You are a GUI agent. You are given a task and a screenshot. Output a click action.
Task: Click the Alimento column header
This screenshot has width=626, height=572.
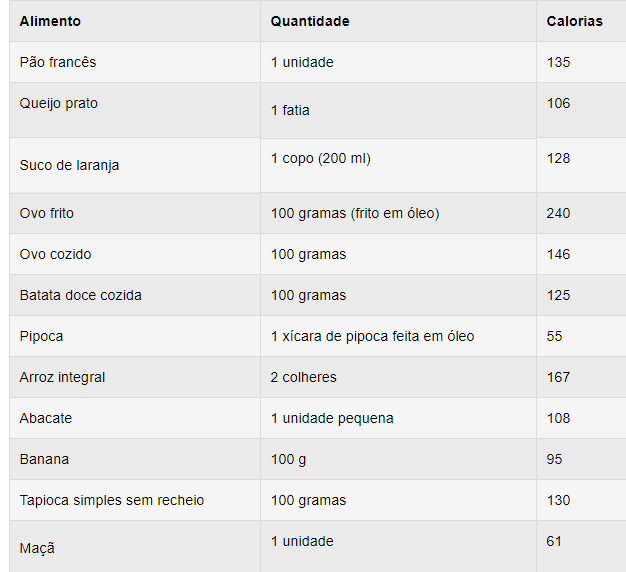50,21
